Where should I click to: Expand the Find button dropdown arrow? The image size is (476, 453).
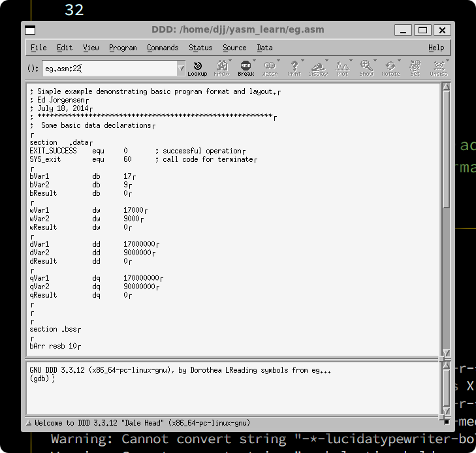point(230,61)
